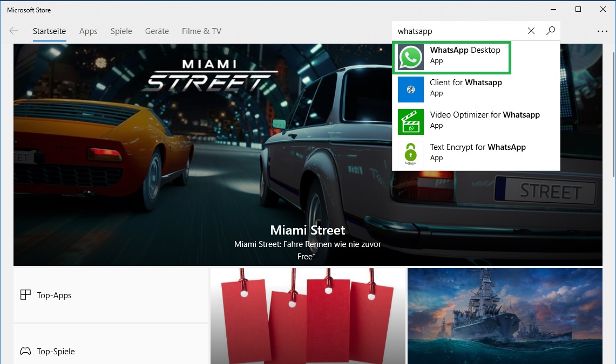Click the Top-Apps grid icon
616x364 pixels.
[x=25, y=294]
